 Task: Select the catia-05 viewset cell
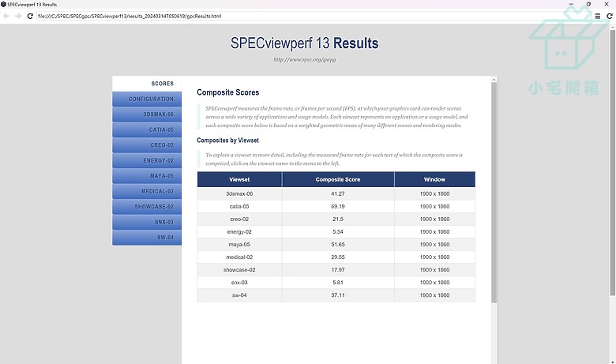239,206
